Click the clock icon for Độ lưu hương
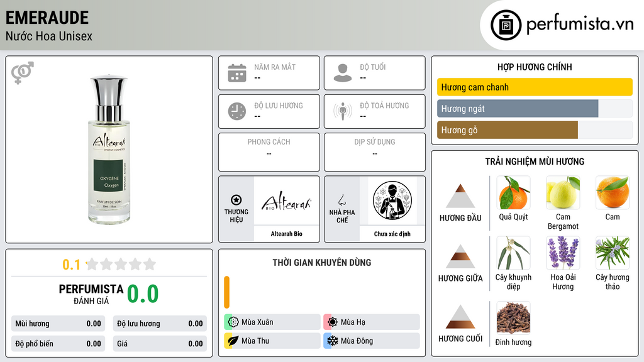644x362 pixels. coord(237,111)
